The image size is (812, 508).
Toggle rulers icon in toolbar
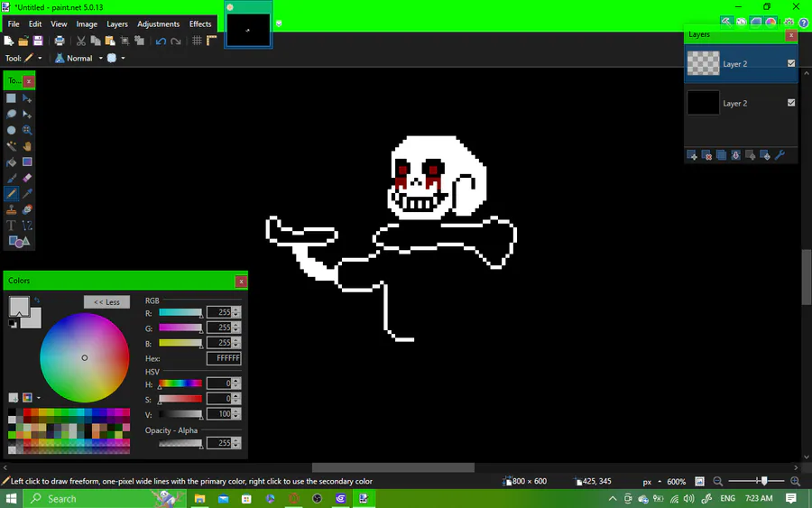(x=211, y=41)
